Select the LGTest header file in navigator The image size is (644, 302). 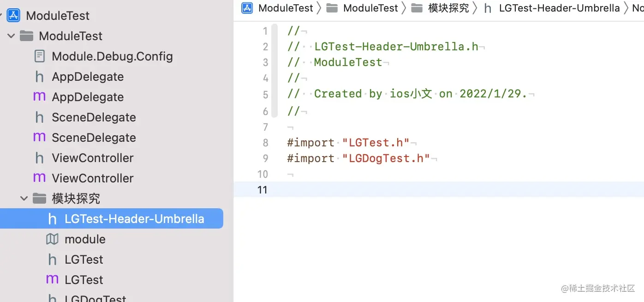coord(84,260)
